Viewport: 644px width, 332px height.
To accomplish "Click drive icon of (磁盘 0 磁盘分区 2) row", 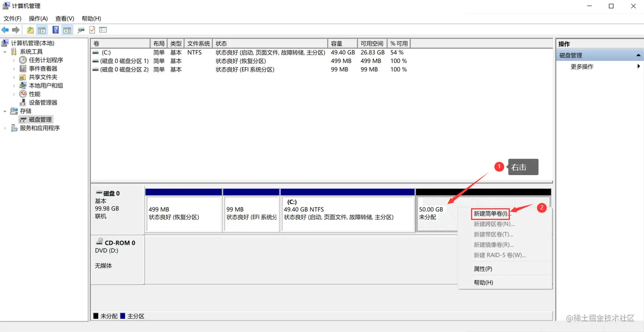I will pos(95,69).
